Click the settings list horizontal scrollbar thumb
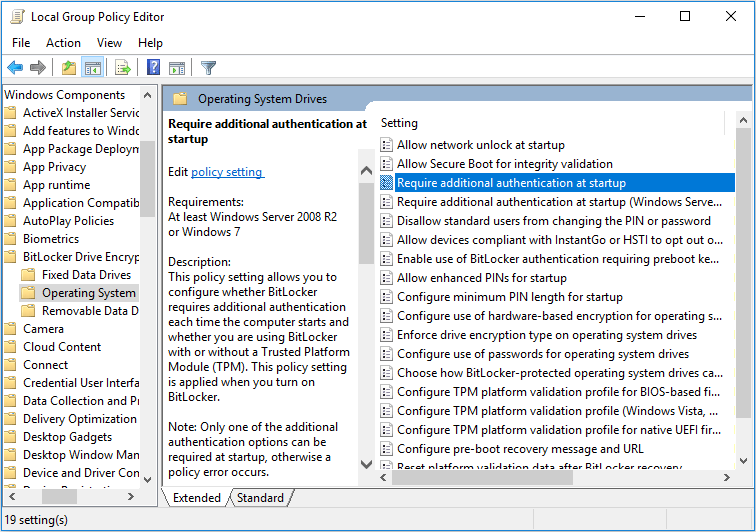Screen dimensions: 756x532 pyautogui.click(x=482, y=477)
